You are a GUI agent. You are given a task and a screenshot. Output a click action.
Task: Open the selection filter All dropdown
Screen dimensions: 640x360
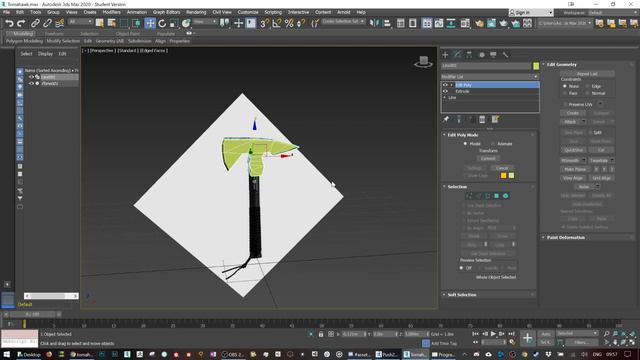coord(80,22)
